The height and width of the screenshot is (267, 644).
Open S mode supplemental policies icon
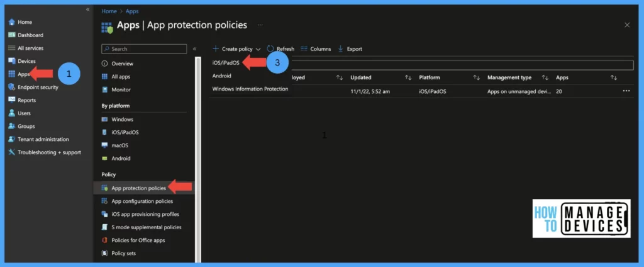[x=104, y=227]
